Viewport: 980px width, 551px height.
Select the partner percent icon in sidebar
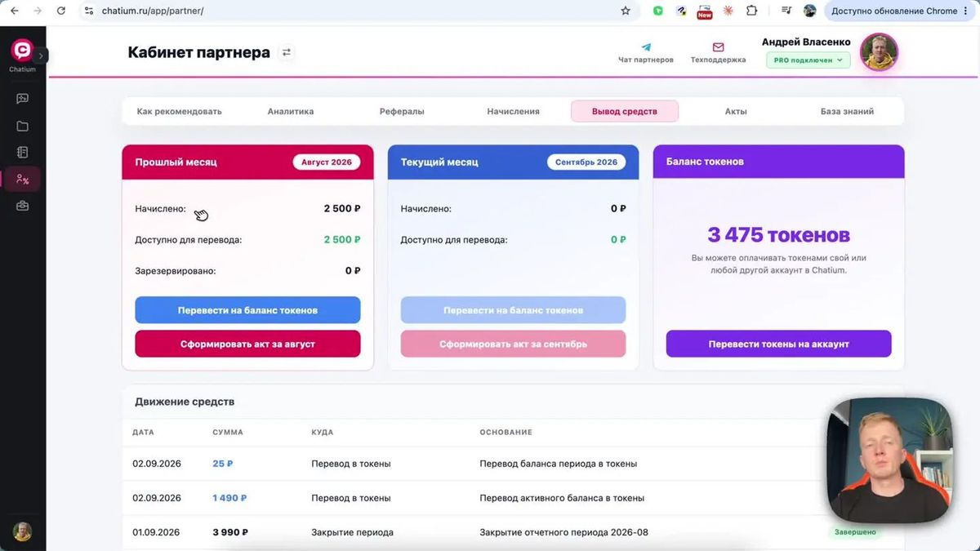pos(22,180)
